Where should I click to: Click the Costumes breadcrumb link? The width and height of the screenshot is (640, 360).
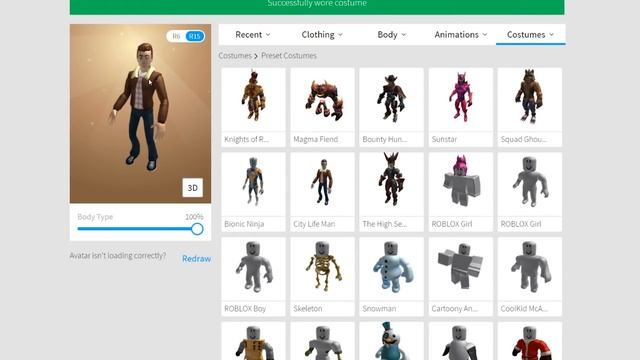pyautogui.click(x=235, y=56)
